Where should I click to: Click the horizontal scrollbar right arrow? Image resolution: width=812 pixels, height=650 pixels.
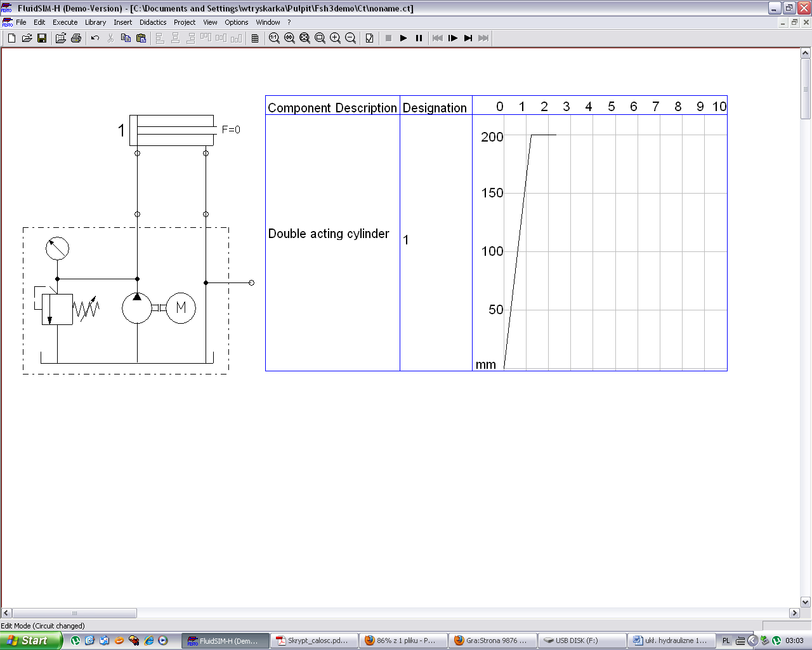click(794, 613)
